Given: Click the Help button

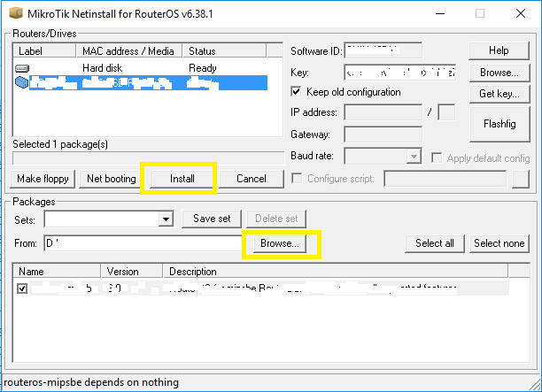Looking at the screenshot, I should 499,50.
